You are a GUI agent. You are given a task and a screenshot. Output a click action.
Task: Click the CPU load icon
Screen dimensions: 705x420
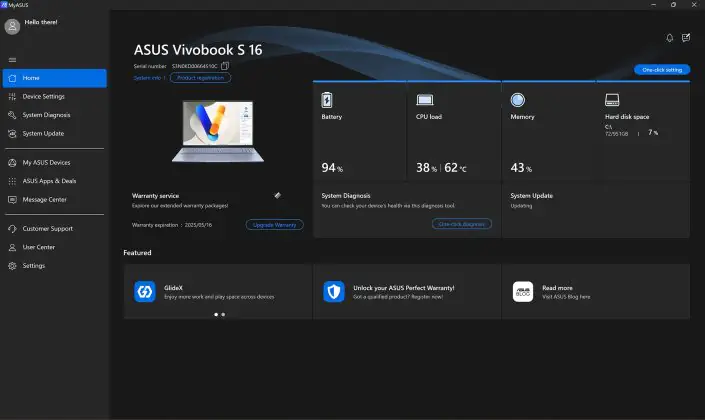(425, 99)
